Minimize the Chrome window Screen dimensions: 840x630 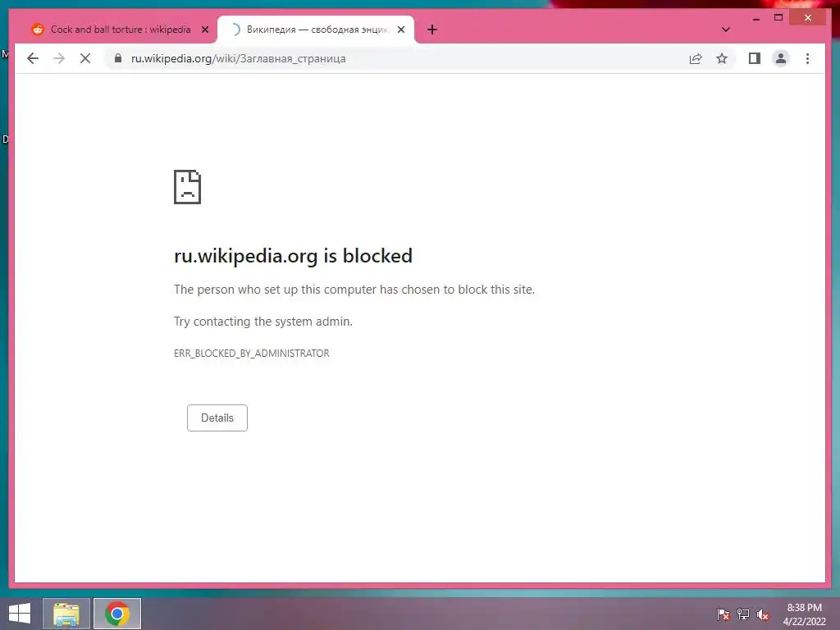[756, 18]
